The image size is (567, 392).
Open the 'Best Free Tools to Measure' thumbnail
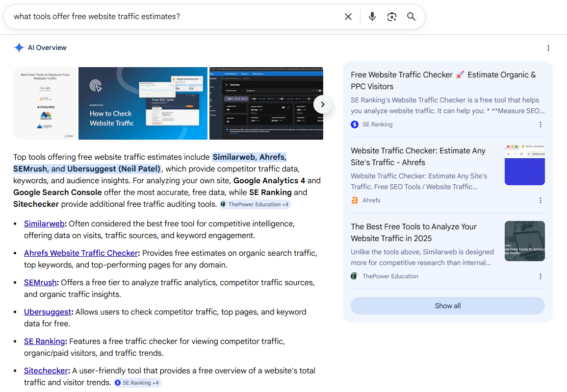tap(46, 103)
